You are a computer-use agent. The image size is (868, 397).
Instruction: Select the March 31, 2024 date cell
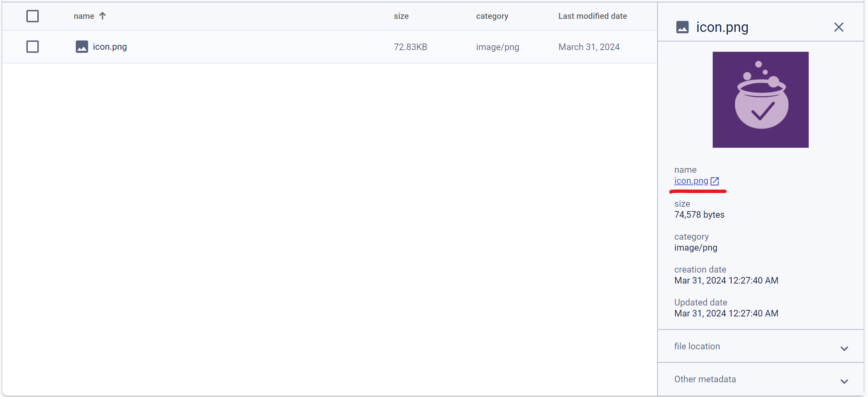589,47
